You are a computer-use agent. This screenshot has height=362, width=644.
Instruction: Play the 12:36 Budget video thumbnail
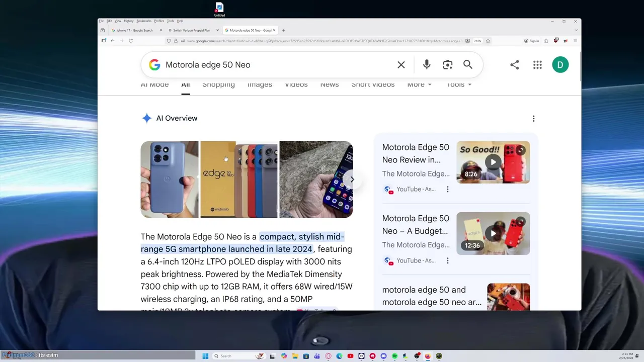point(493,233)
